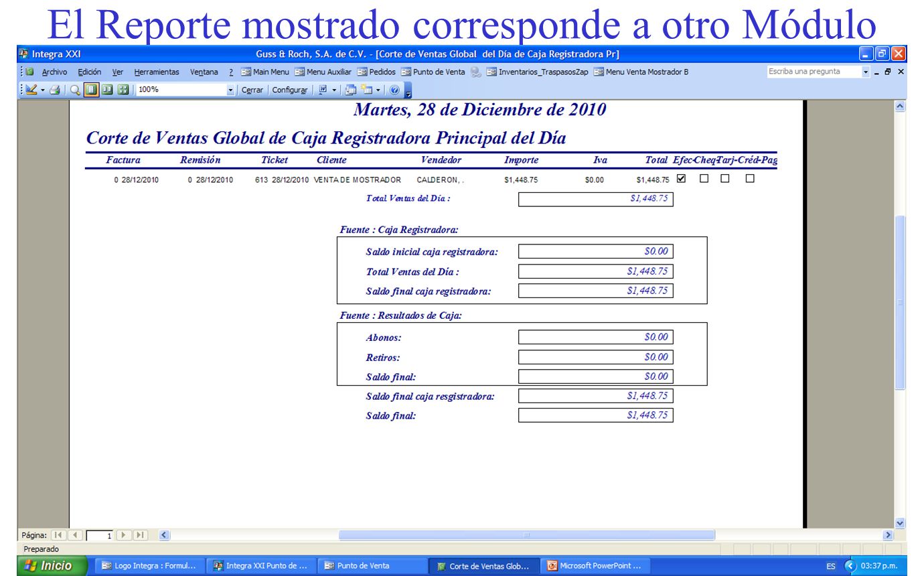The image size is (924, 576).
Task: Toggle the Tarj checkbox in ticket 613 row
Action: pyautogui.click(x=724, y=179)
